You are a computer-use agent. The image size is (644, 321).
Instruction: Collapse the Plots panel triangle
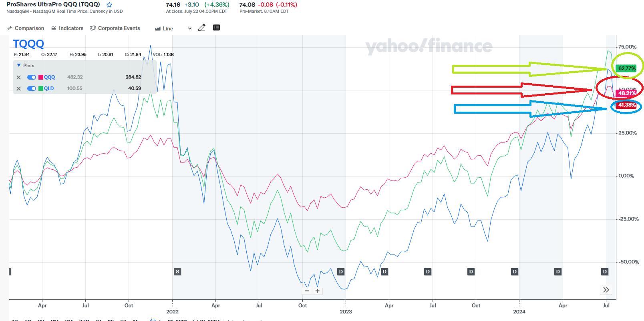pyautogui.click(x=19, y=65)
